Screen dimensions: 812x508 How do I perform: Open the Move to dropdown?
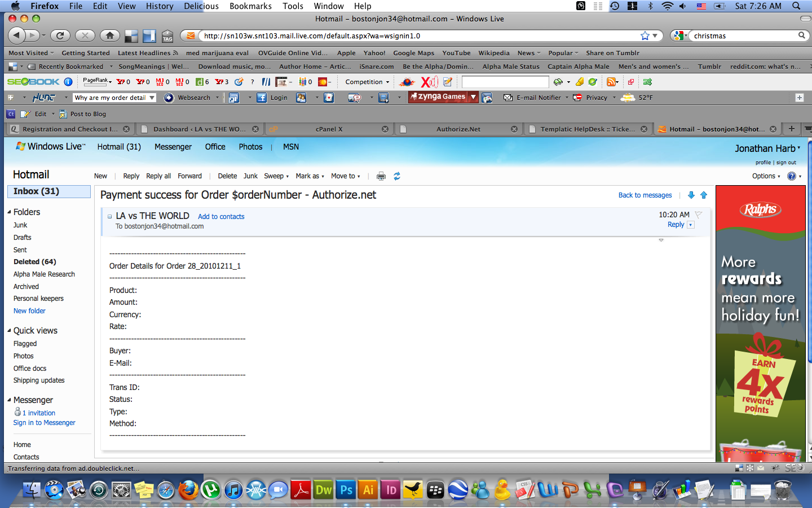coord(345,176)
